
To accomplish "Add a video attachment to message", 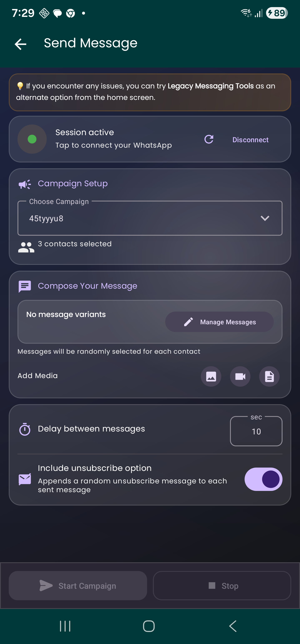I will [x=240, y=376].
